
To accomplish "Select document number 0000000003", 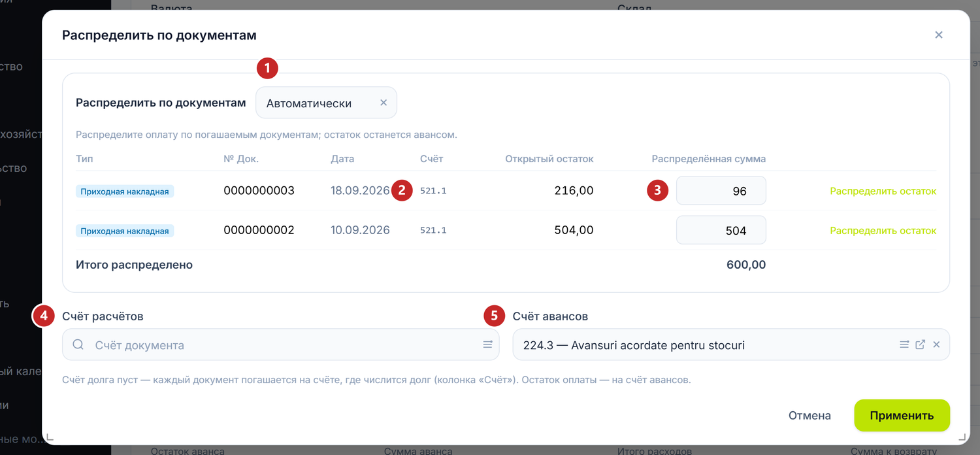I will click(x=259, y=191).
